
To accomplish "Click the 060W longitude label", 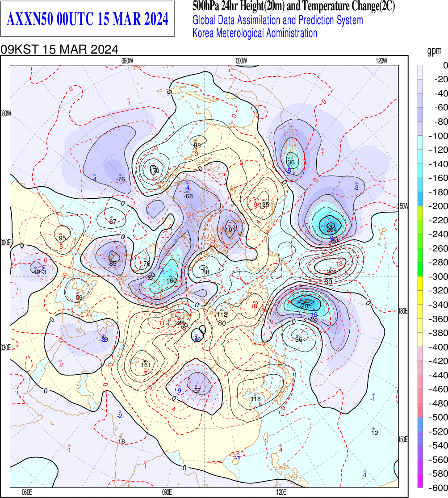I will (x=127, y=61).
